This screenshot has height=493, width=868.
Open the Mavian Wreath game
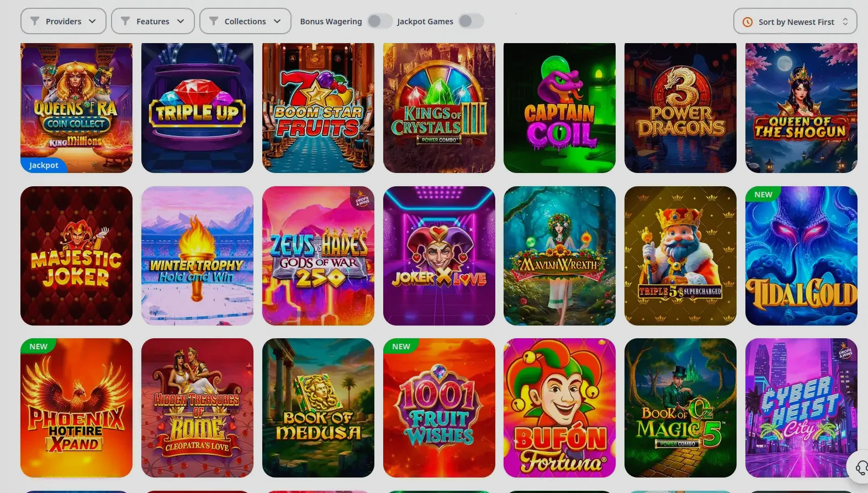click(559, 256)
